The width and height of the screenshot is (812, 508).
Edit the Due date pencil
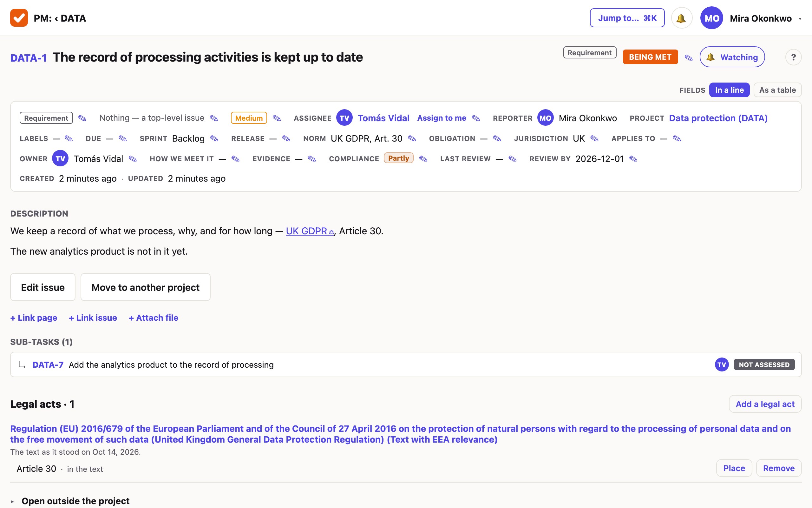(x=122, y=138)
